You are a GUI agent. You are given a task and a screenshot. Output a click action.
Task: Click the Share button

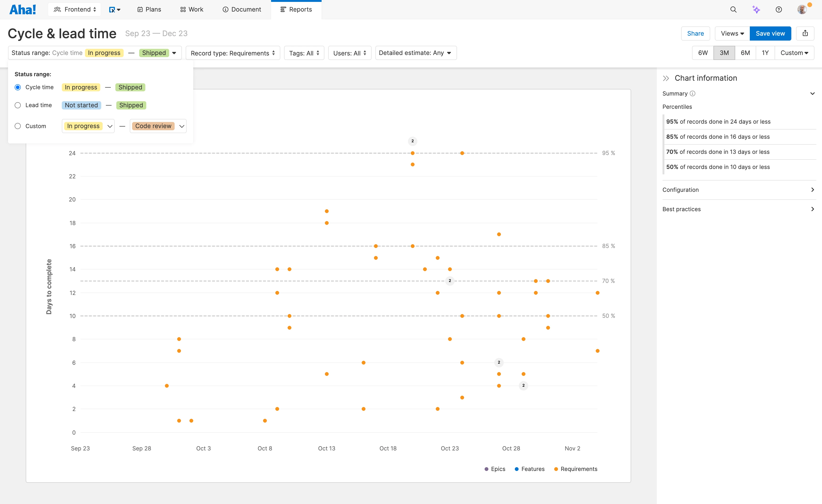pos(695,33)
